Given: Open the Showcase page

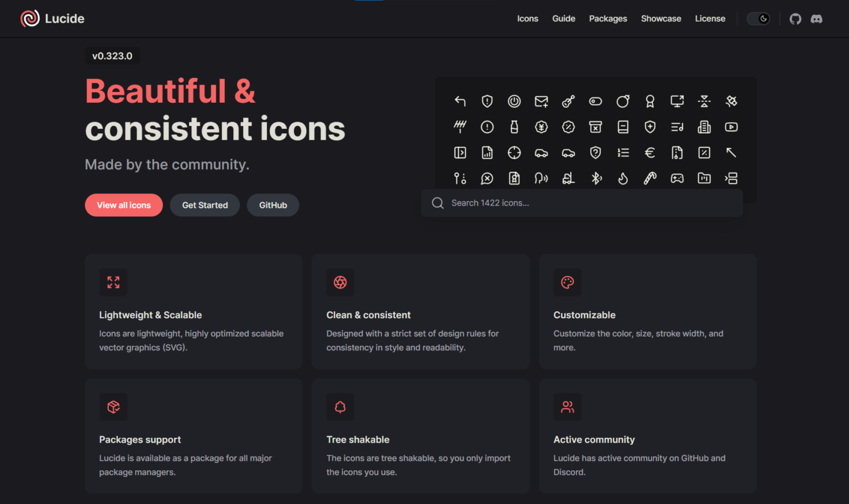Looking at the screenshot, I should (661, 18).
